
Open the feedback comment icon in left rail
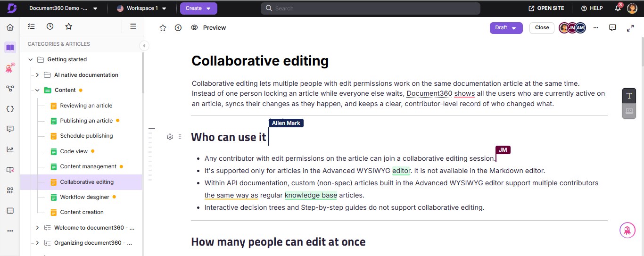[x=10, y=129]
